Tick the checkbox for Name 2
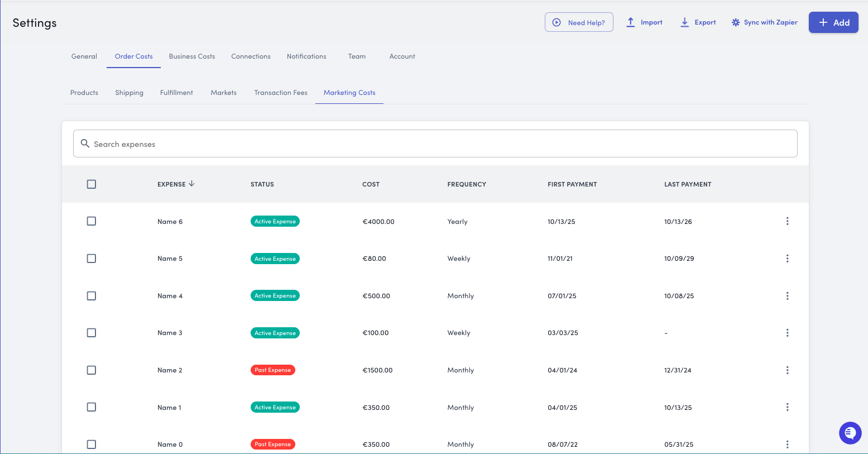The height and width of the screenshot is (454, 868). coord(92,370)
